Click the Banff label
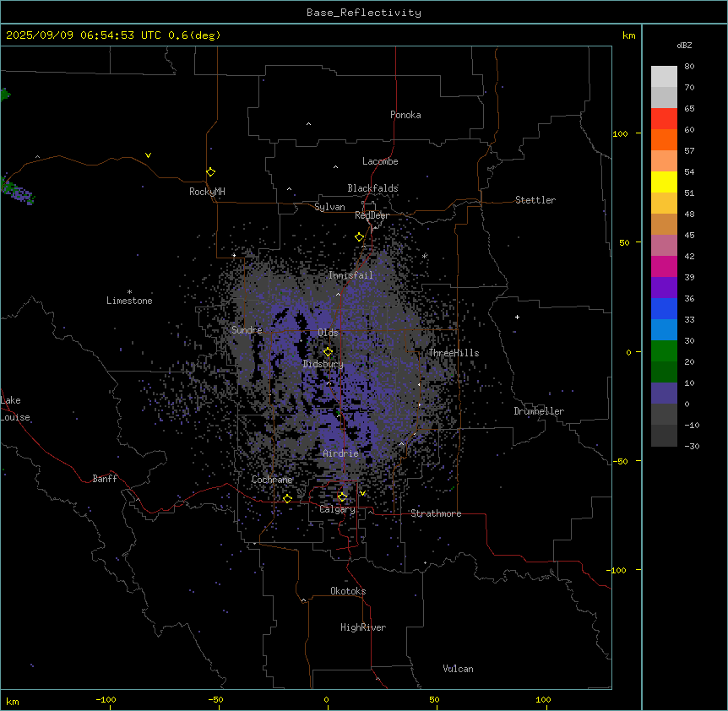The height and width of the screenshot is (711, 728). pos(105,479)
